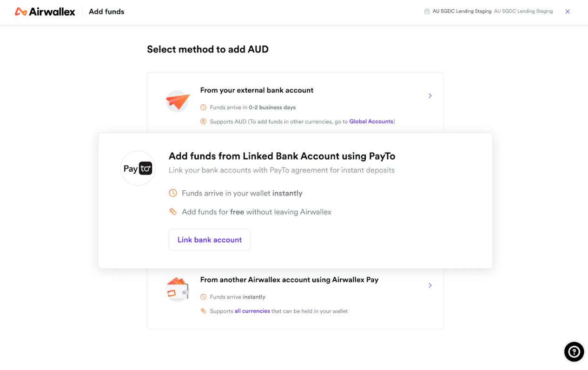Choose From another Airwallex account heading

pyautogui.click(x=289, y=280)
